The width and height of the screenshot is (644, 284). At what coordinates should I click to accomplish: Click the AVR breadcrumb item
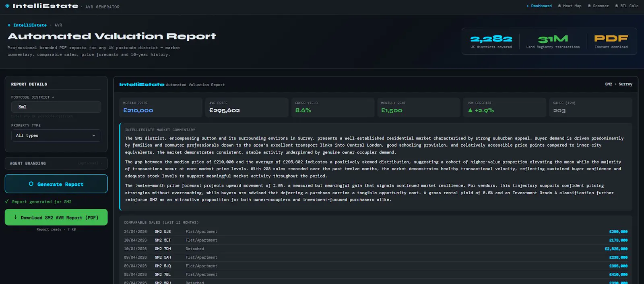(58, 25)
